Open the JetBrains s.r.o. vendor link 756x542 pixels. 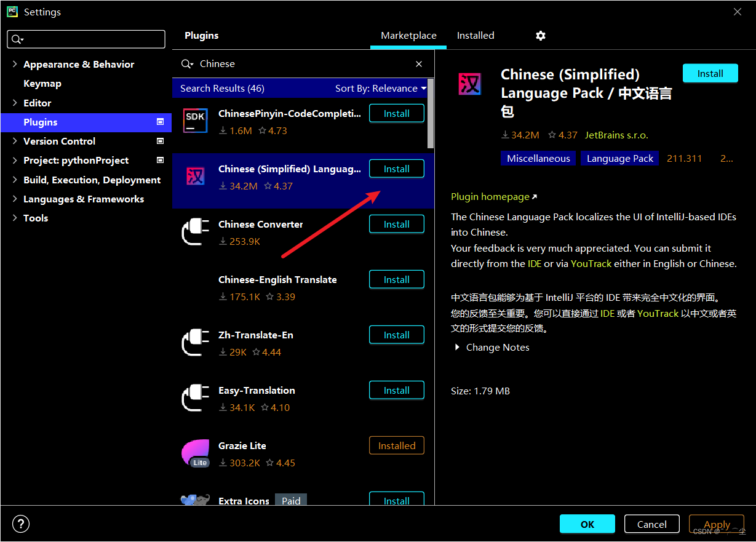616,135
